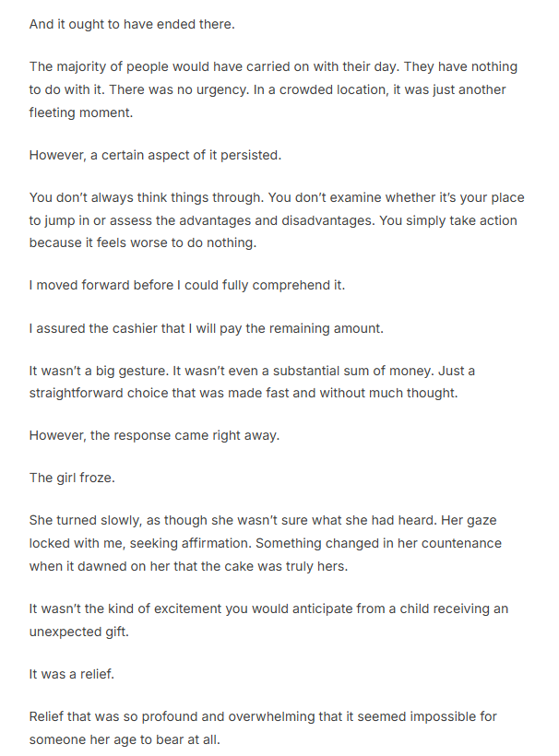
Task: Click the line beginning "I moved forward before"
Action: (186, 285)
